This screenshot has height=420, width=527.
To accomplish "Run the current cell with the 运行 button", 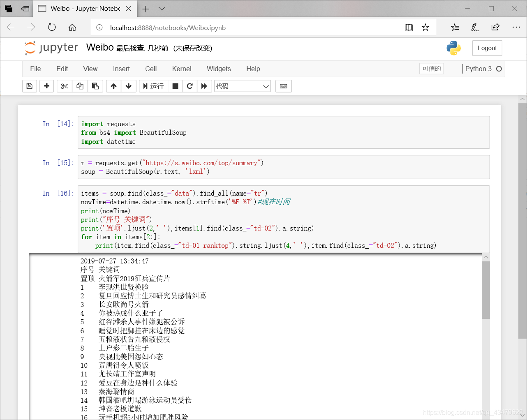I will 153,86.
